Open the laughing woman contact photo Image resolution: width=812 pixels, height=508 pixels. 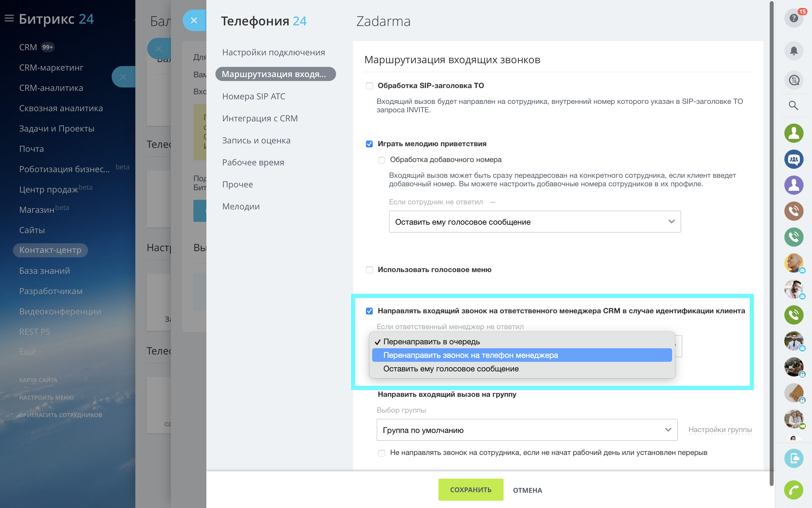(794, 263)
